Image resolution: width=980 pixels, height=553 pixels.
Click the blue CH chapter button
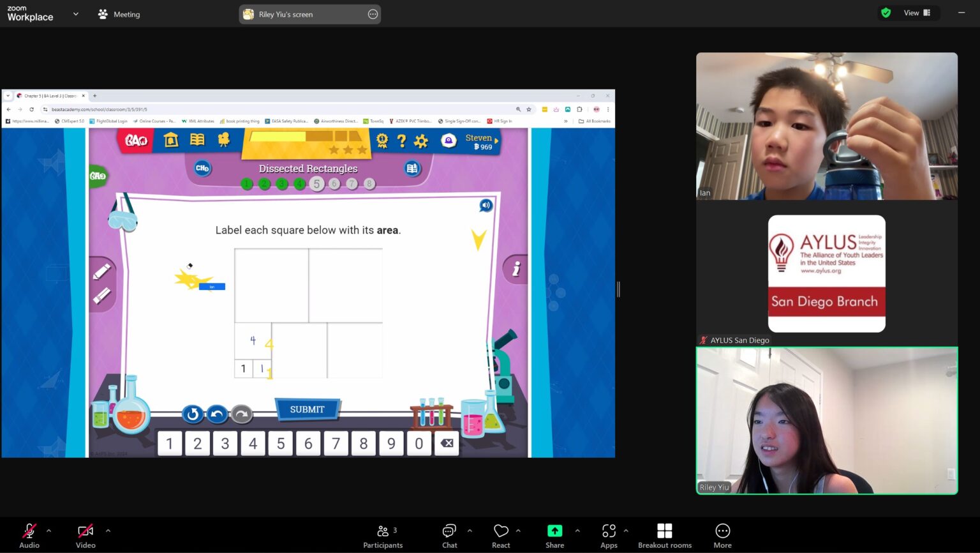coord(202,168)
